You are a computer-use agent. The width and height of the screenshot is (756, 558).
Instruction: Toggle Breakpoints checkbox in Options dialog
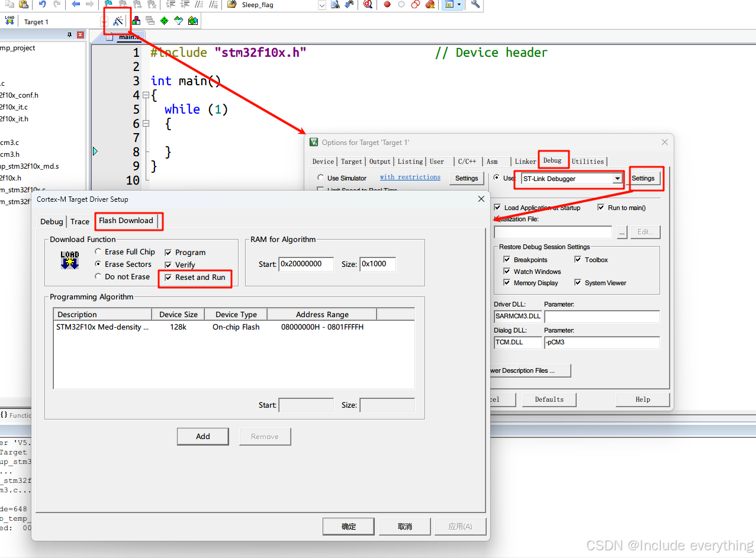pos(507,260)
